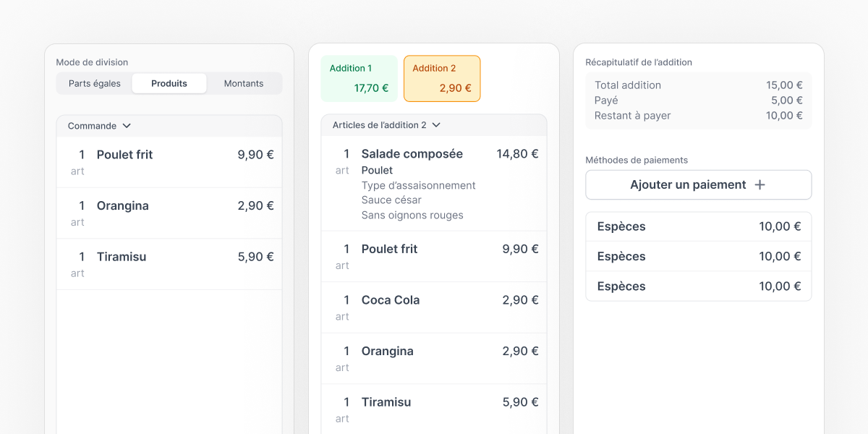The width and height of the screenshot is (868, 434).
Task: Click the Articles de l'addition 2 chevron icon
Action: [x=435, y=124]
